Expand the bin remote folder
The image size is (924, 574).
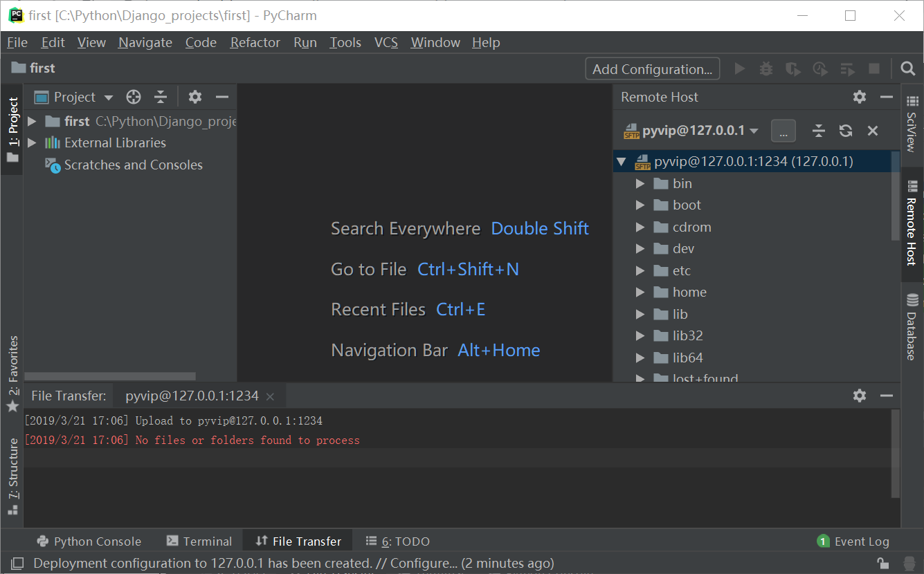(x=640, y=183)
